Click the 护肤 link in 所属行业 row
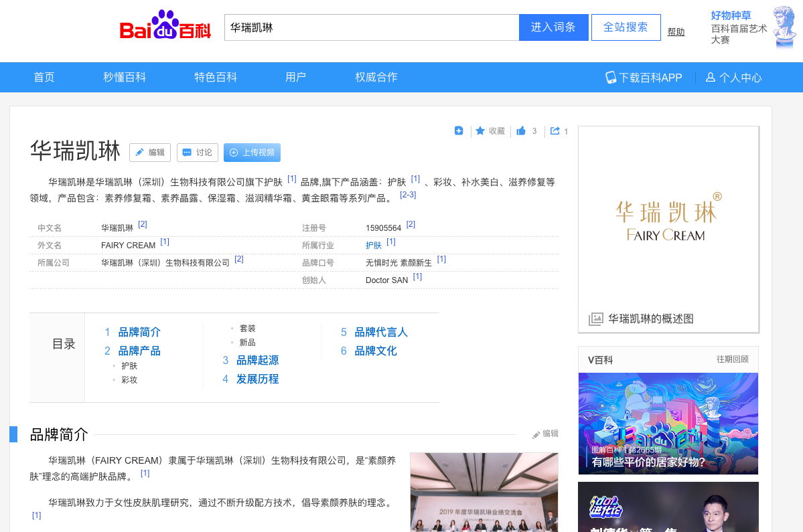This screenshot has width=803, height=532. tap(373, 246)
